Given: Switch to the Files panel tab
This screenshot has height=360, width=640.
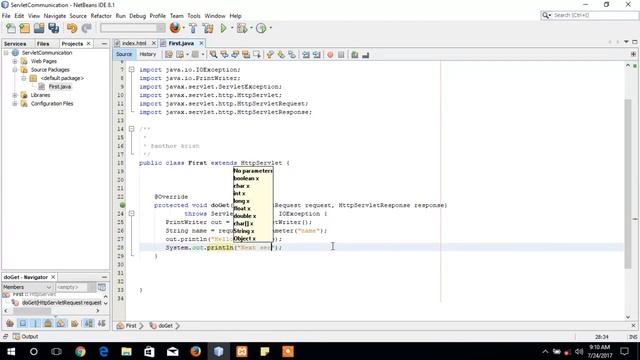Looking at the screenshot, I should pos(43,44).
